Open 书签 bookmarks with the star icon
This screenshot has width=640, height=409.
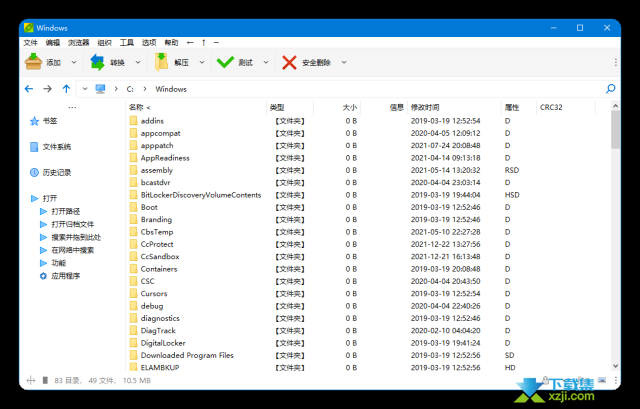(x=34, y=121)
